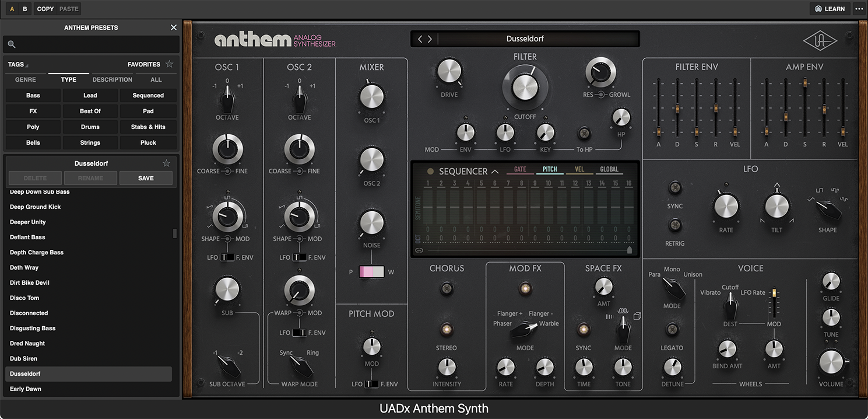The height and width of the screenshot is (419, 868).
Task: Click the Save preset button
Action: point(146,178)
